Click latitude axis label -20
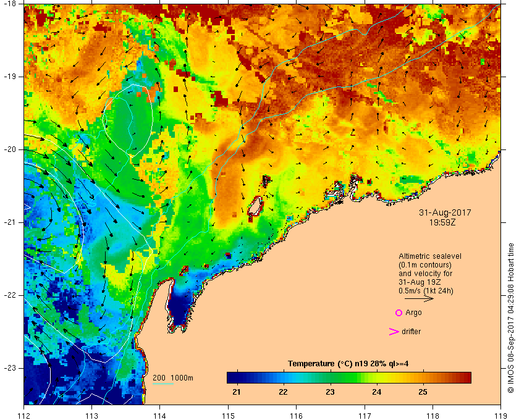 tap(10, 149)
